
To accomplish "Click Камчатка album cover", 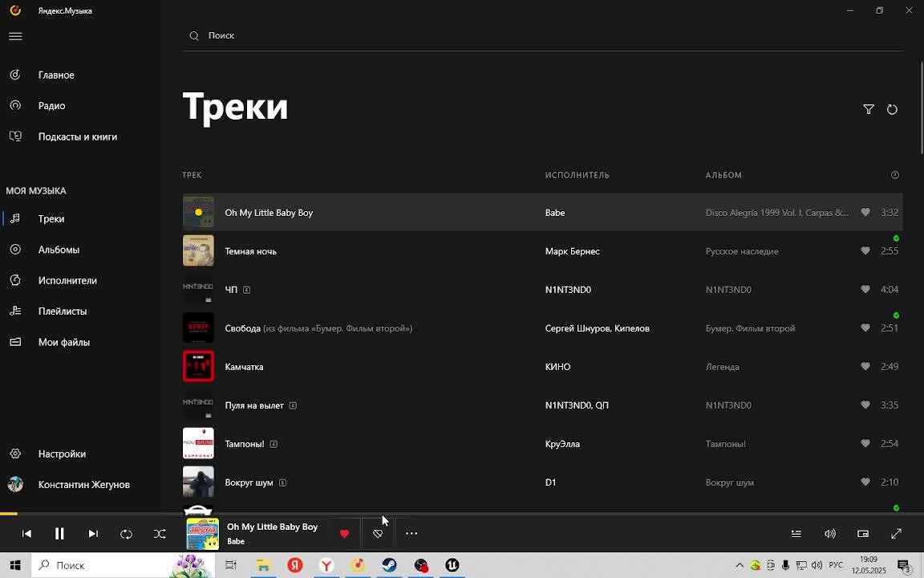I will pos(198,366).
